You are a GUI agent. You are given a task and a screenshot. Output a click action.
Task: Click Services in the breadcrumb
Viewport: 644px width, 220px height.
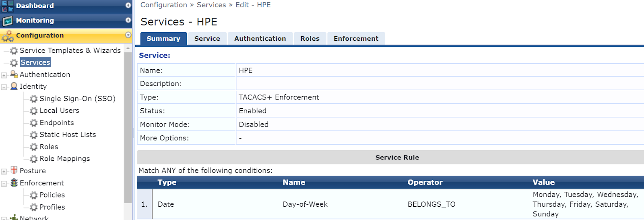211,5
